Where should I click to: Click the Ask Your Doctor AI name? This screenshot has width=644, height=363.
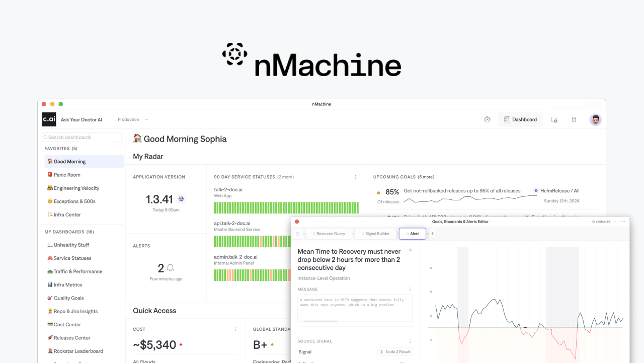click(x=82, y=120)
